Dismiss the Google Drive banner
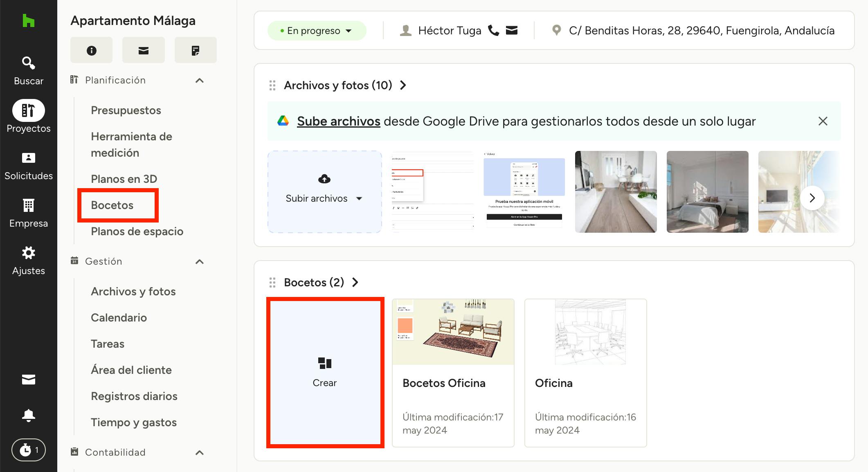The height and width of the screenshot is (472, 868). pos(823,121)
